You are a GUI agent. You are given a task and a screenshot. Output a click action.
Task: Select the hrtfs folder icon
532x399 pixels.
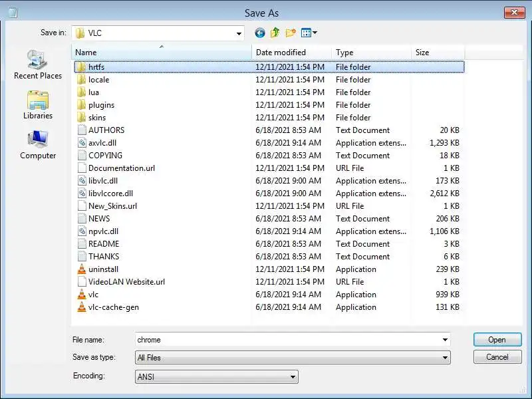(x=81, y=67)
